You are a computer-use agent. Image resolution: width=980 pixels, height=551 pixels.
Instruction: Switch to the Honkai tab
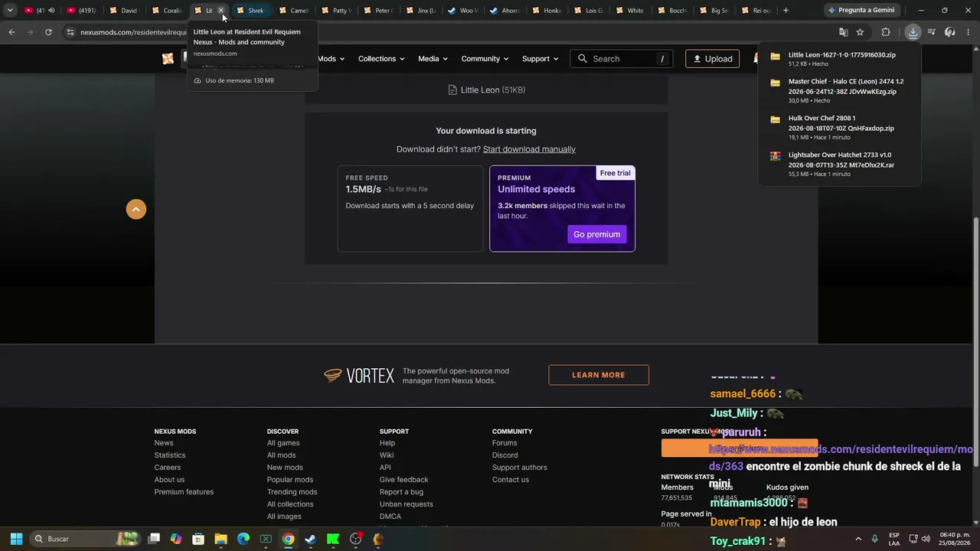547,11
